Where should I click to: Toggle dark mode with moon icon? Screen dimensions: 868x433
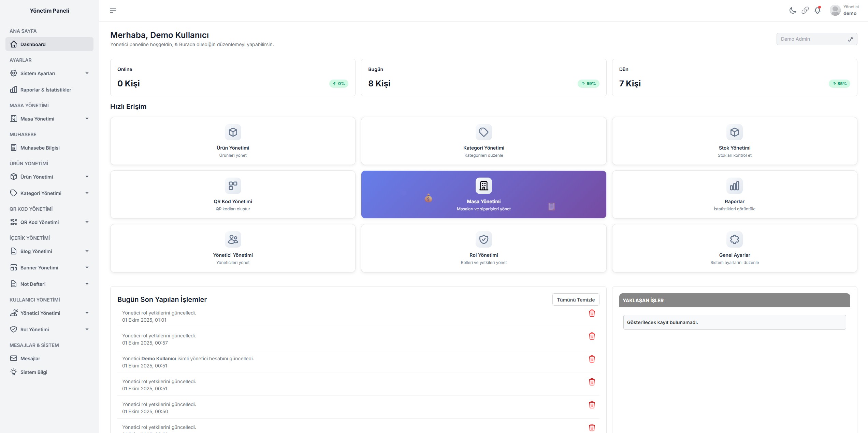coord(793,10)
